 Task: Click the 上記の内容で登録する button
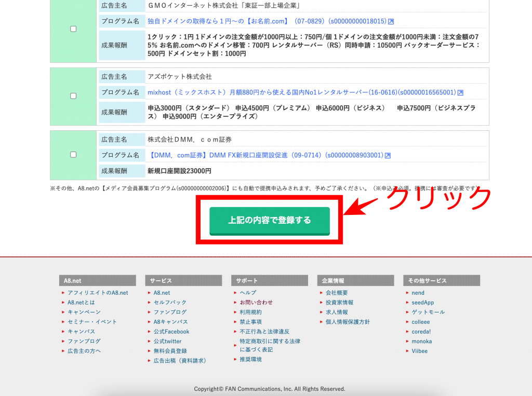[x=270, y=221]
